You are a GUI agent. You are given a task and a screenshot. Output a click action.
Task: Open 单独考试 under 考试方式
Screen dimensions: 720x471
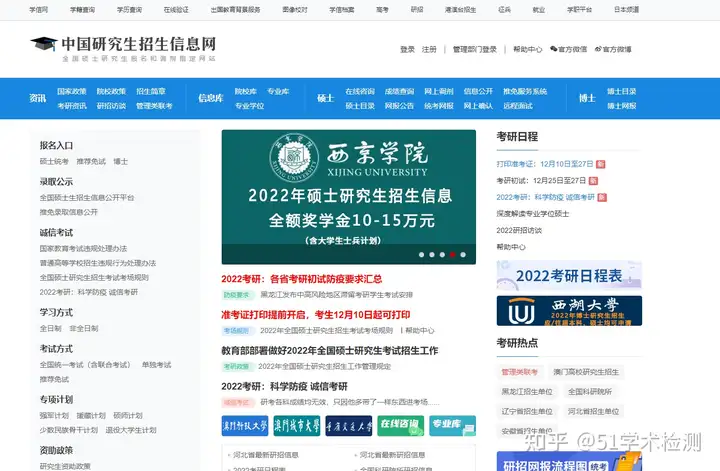pos(157,364)
